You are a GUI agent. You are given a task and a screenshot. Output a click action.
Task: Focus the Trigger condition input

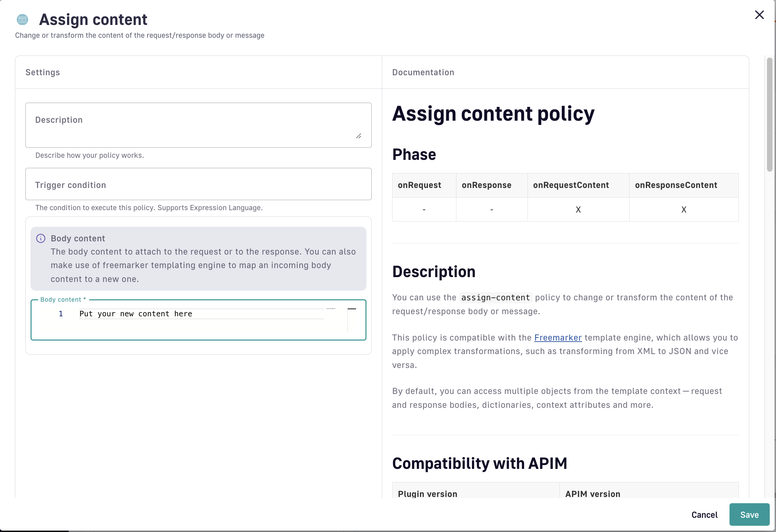coord(198,184)
